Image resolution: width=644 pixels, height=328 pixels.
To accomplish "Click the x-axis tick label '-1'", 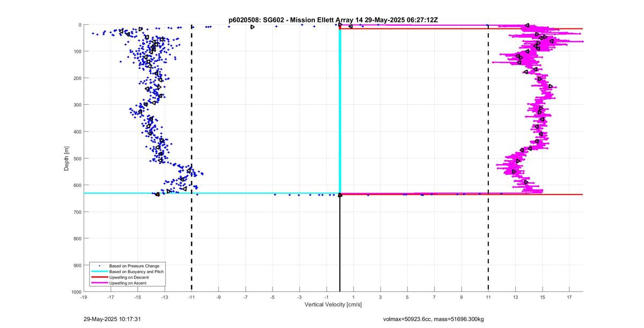I will pos(326,297).
